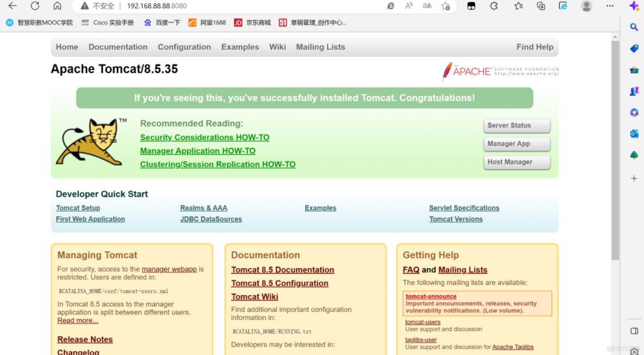
Task: Open the Examples nav item
Action: tap(240, 47)
